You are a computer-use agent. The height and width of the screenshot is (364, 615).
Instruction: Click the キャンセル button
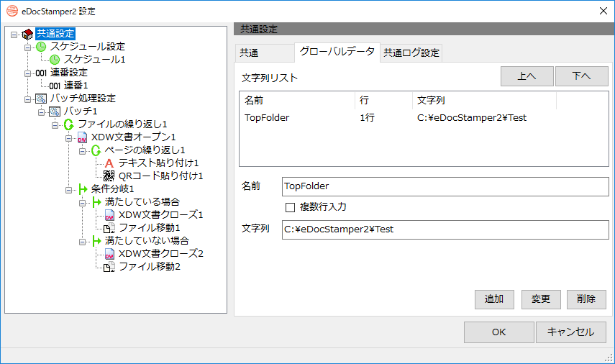571,332
